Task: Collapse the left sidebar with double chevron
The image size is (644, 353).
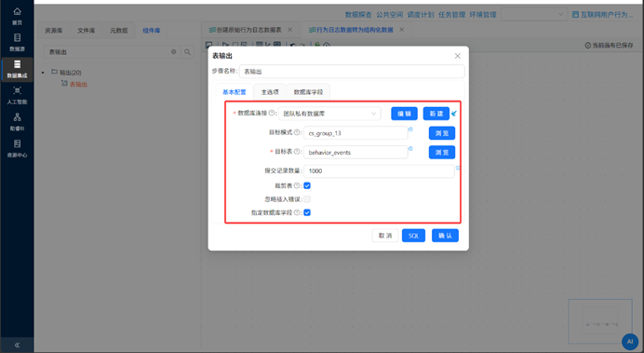Action: (17, 346)
